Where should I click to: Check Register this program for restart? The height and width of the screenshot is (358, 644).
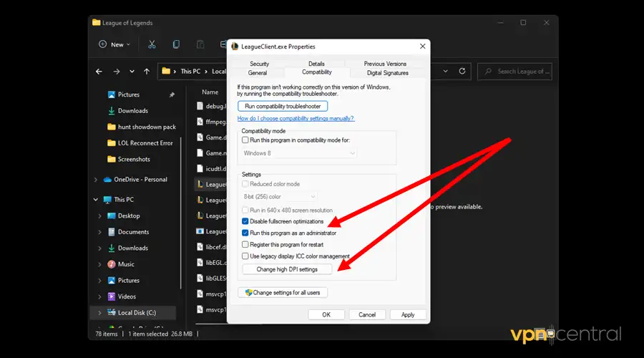click(x=245, y=245)
